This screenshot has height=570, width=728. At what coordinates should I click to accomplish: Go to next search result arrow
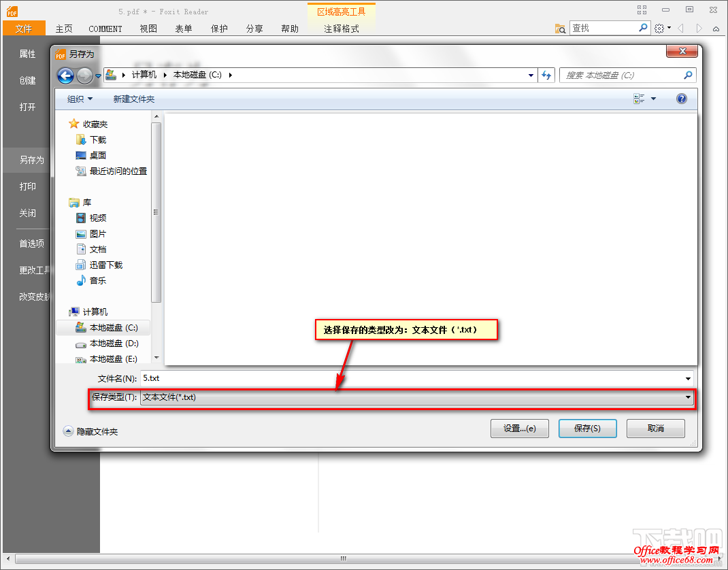pyautogui.click(x=699, y=29)
